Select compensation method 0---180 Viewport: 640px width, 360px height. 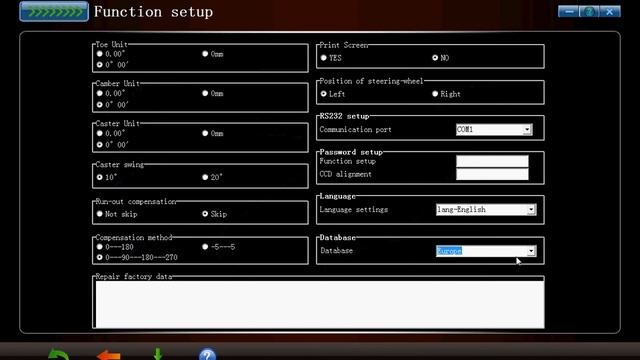(x=100, y=247)
